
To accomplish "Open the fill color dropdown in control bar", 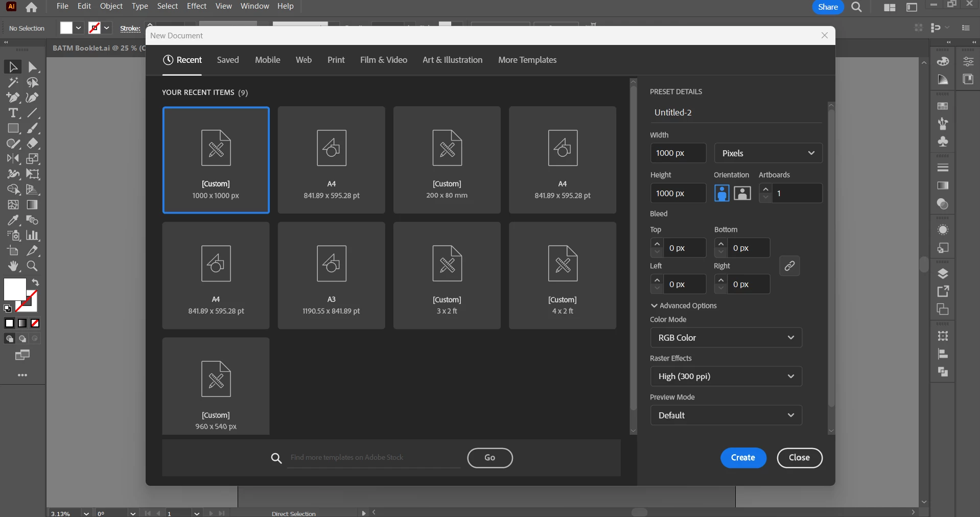I will tap(79, 28).
